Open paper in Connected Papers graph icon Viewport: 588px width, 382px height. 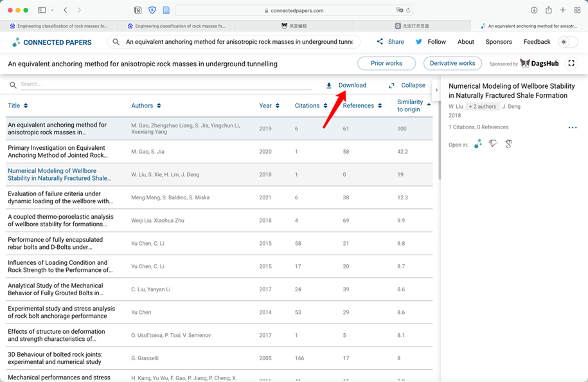tap(477, 144)
